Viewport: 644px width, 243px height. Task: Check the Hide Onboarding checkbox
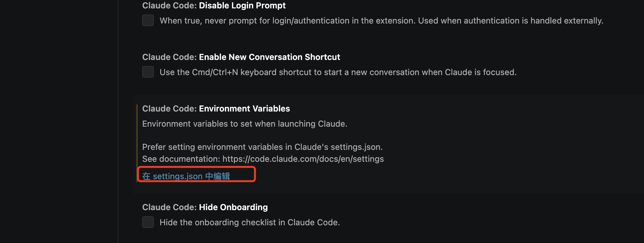tap(148, 222)
